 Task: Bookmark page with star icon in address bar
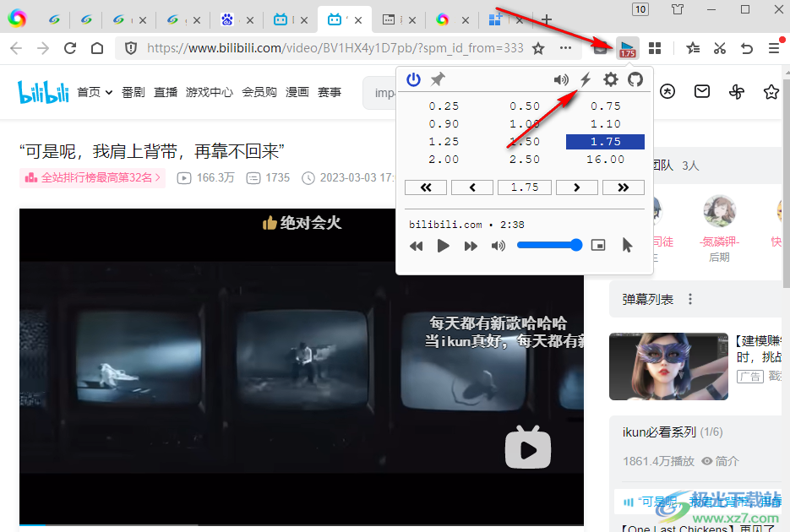coord(538,48)
